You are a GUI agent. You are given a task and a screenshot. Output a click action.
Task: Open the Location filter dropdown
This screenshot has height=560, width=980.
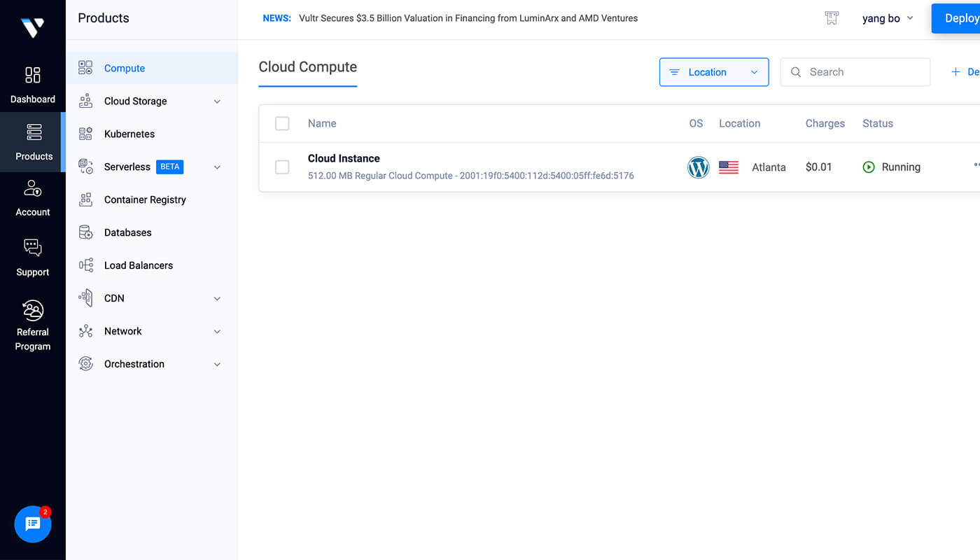point(714,72)
